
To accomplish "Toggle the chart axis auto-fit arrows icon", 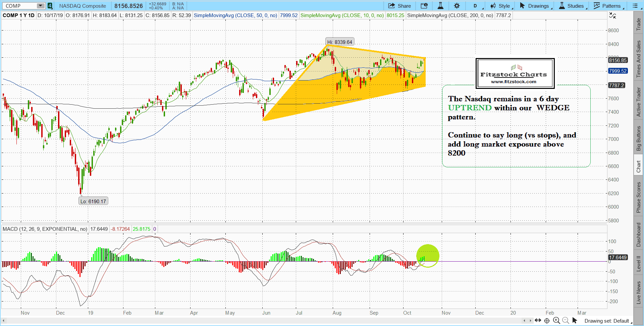I will pyautogui.click(x=612, y=15).
